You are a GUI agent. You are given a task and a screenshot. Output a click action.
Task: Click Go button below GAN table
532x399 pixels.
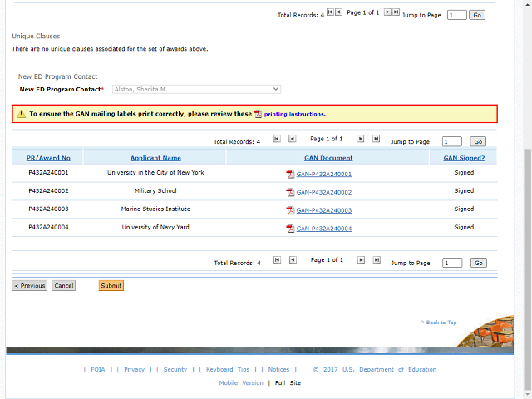(479, 263)
